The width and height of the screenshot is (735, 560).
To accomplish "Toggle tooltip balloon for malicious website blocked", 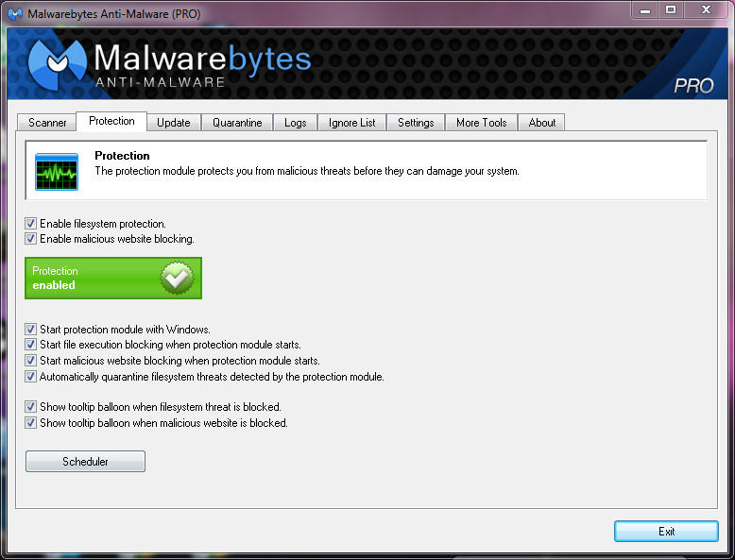I will point(30,423).
